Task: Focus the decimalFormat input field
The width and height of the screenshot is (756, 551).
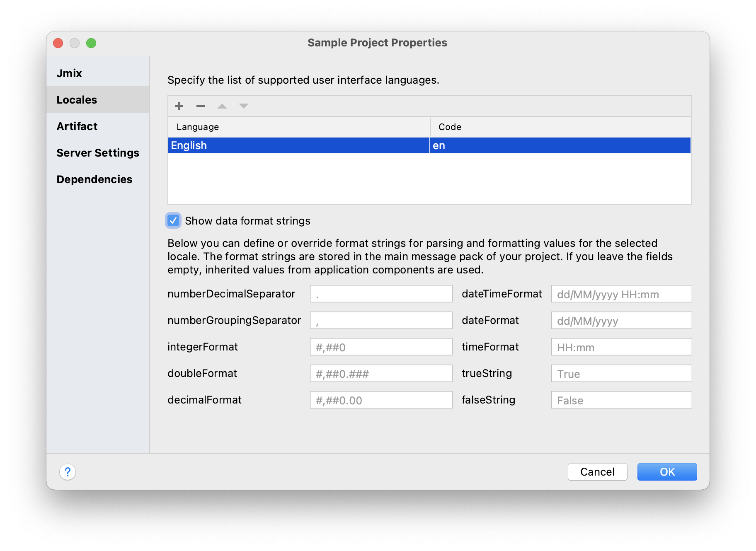Action: 381,400
